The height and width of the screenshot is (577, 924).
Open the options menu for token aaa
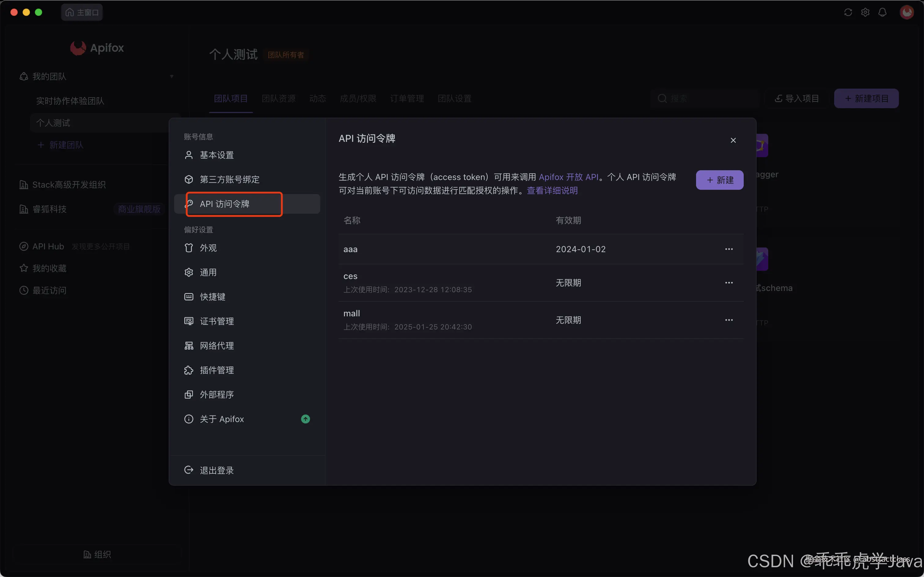click(729, 249)
